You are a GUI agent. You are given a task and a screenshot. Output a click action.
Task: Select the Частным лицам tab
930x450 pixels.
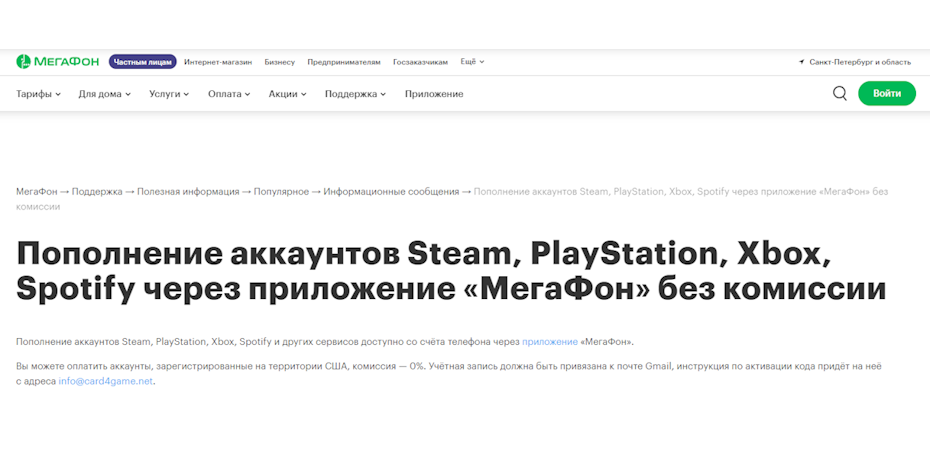click(x=142, y=62)
